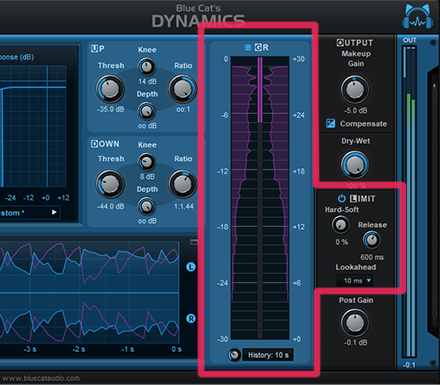Click the L icon of LIMIT section
Image resolution: width=440 pixels, height=385 pixels.
tap(353, 199)
